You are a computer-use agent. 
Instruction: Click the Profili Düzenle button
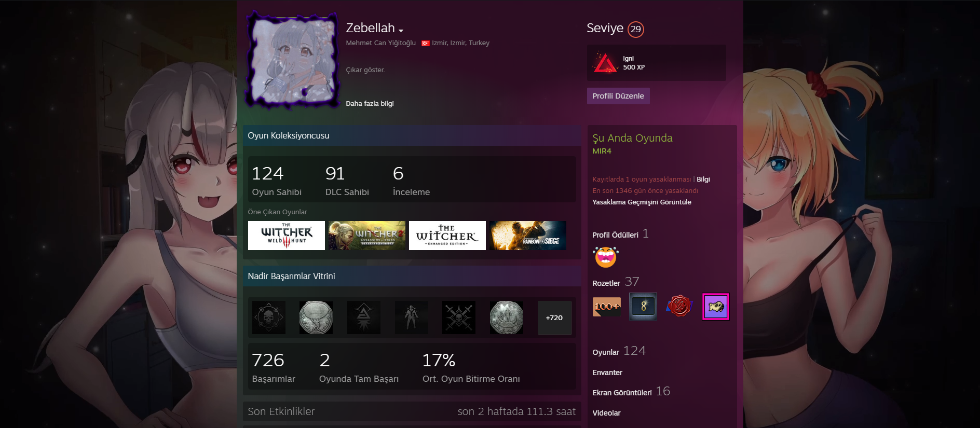(x=618, y=96)
